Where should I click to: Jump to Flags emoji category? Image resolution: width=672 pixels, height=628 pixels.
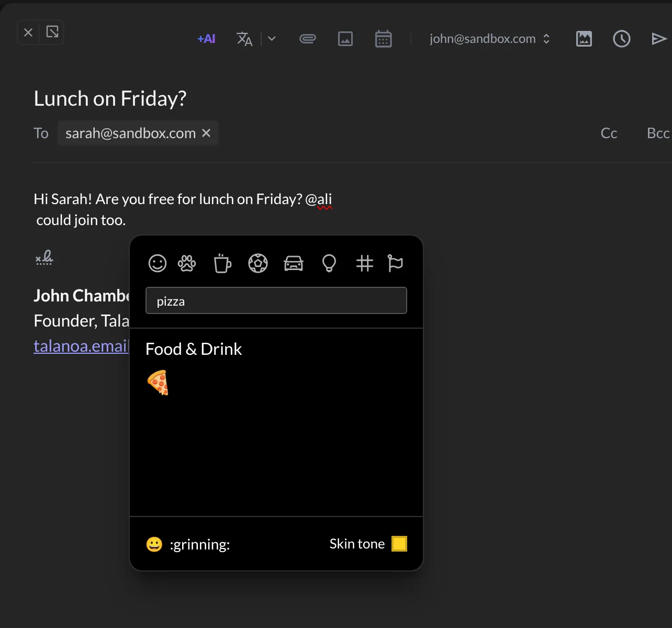click(395, 263)
